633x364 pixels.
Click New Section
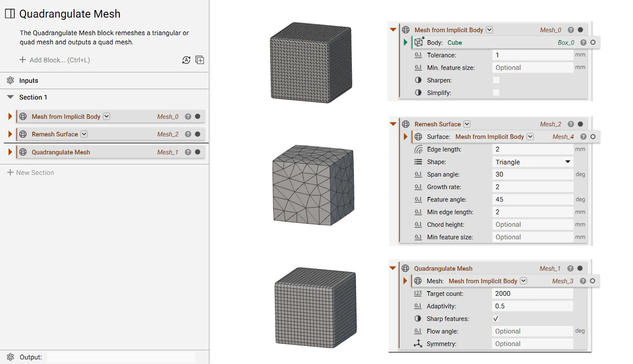click(x=34, y=172)
